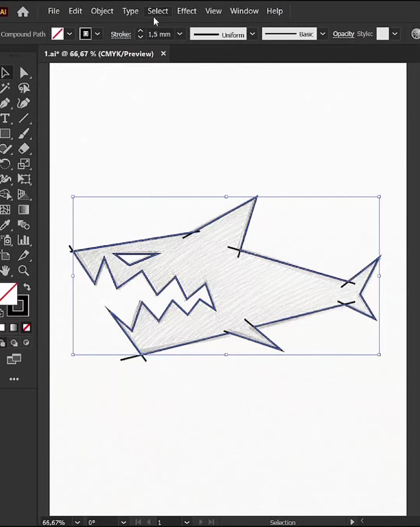The image size is (420, 527).
Task: Open the File menu
Action: pos(54,11)
